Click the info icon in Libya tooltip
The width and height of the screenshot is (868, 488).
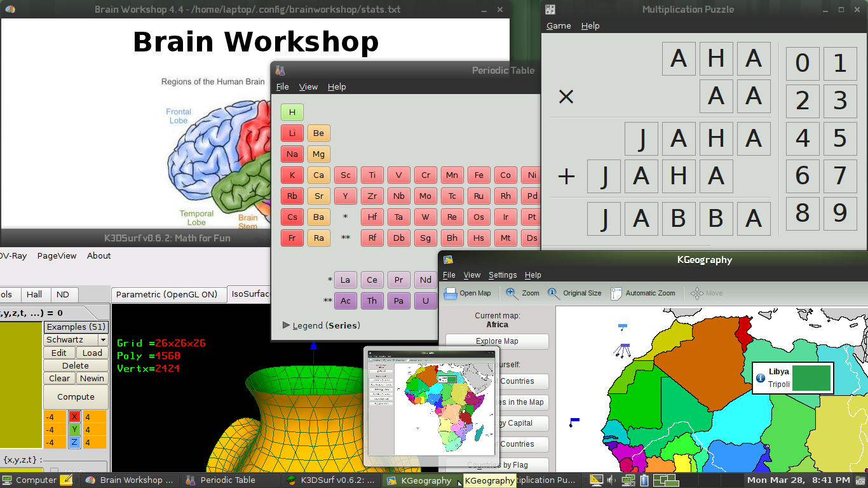tap(761, 378)
